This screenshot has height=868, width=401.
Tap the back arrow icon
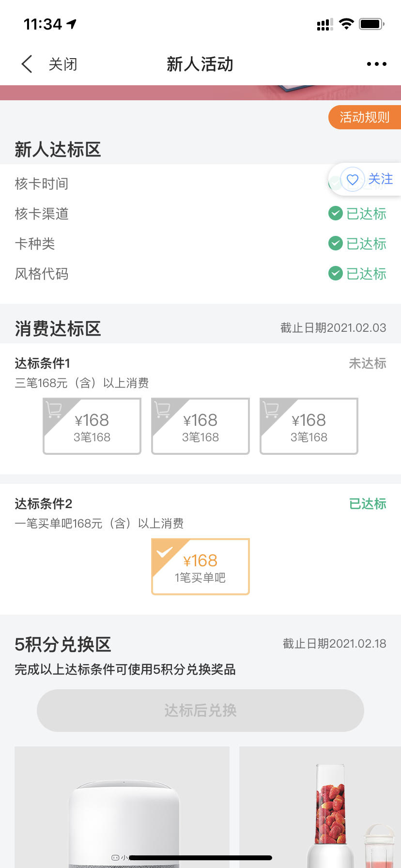coord(27,64)
